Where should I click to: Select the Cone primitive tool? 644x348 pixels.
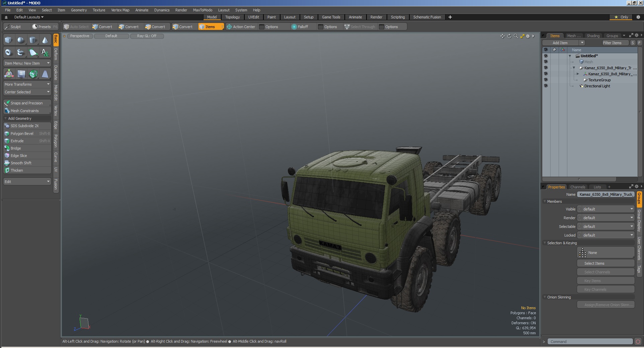[45, 40]
